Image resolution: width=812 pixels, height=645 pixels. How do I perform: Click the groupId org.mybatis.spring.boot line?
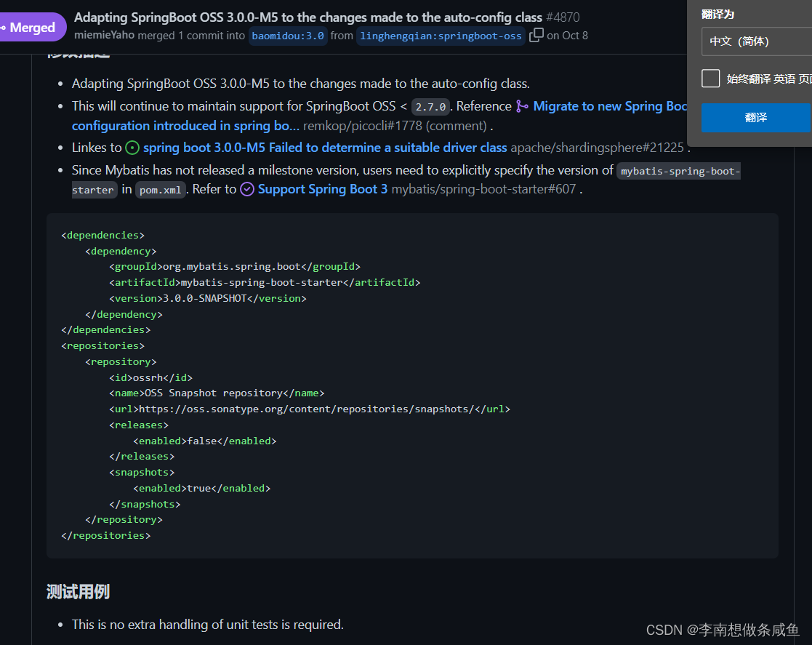coord(235,266)
